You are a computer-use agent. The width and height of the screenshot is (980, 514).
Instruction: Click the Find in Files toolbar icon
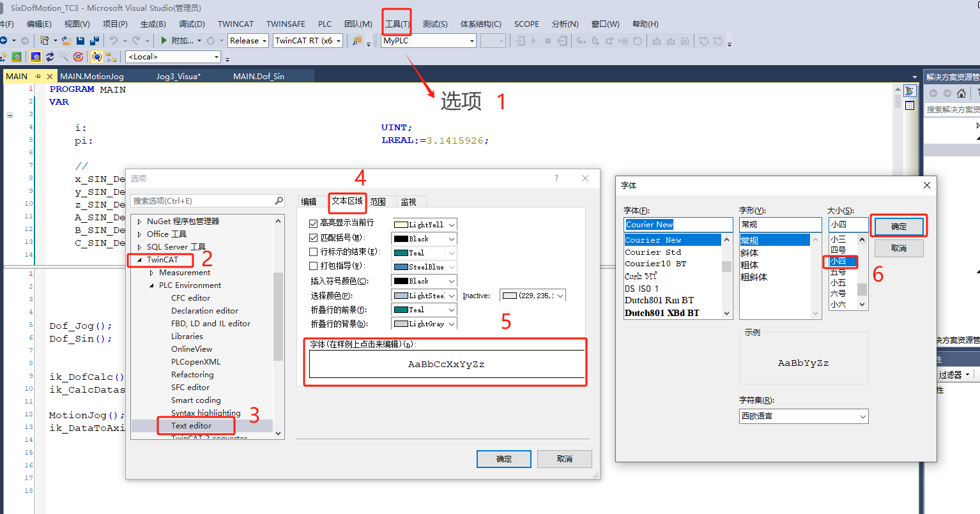point(356,41)
